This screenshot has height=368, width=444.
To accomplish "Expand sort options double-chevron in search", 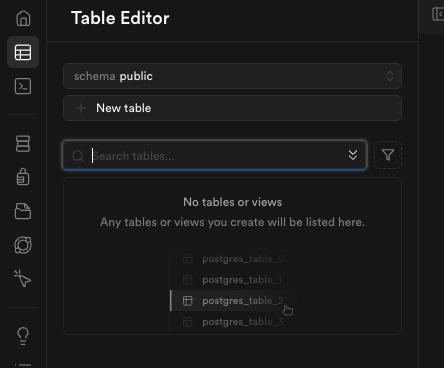I will [353, 155].
